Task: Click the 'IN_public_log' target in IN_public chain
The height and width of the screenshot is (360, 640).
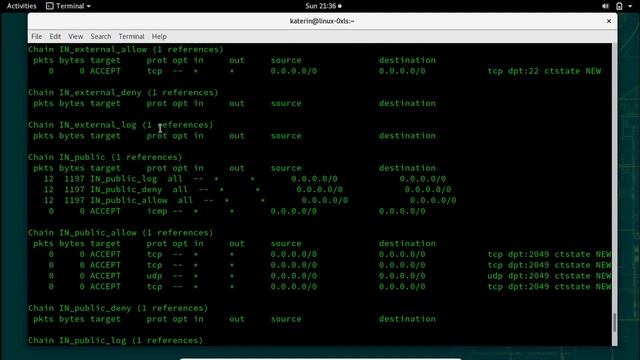Action: [x=124, y=179]
